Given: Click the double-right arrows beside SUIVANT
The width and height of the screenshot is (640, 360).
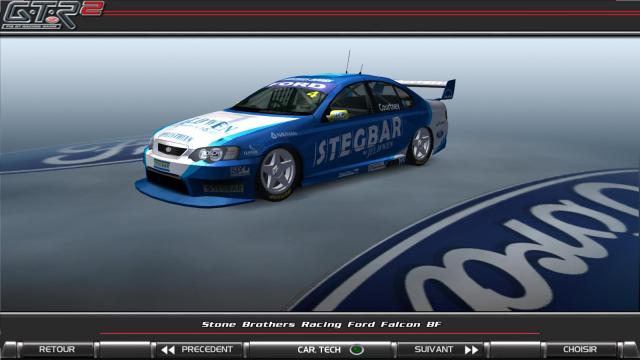Looking at the screenshot, I should point(471,350).
